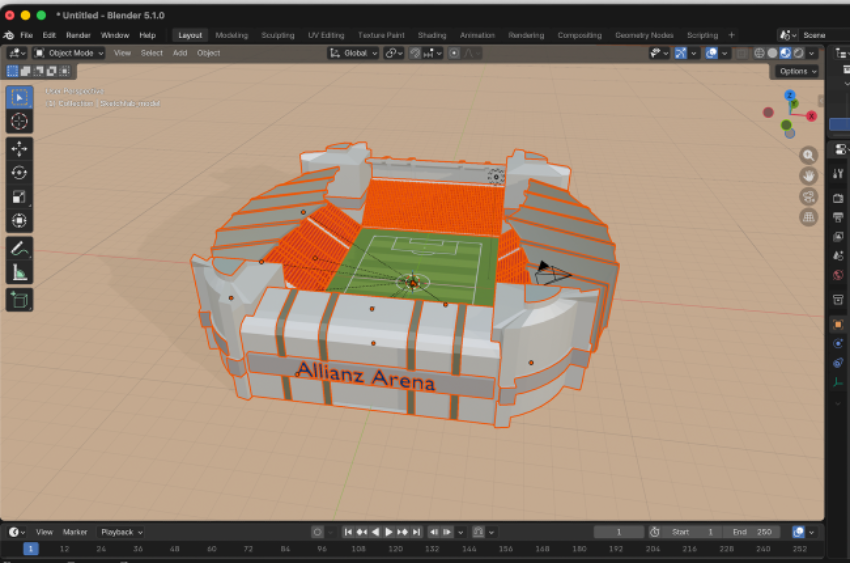Jump to previous keyframe
850x564 pixels.
(362, 532)
